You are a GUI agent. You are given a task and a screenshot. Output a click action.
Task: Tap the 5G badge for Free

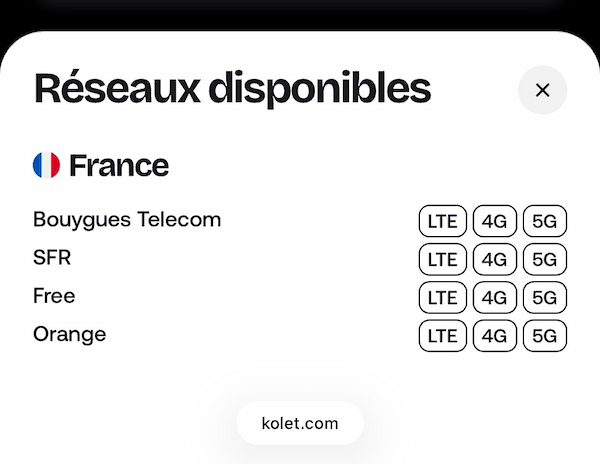click(545, 297)
